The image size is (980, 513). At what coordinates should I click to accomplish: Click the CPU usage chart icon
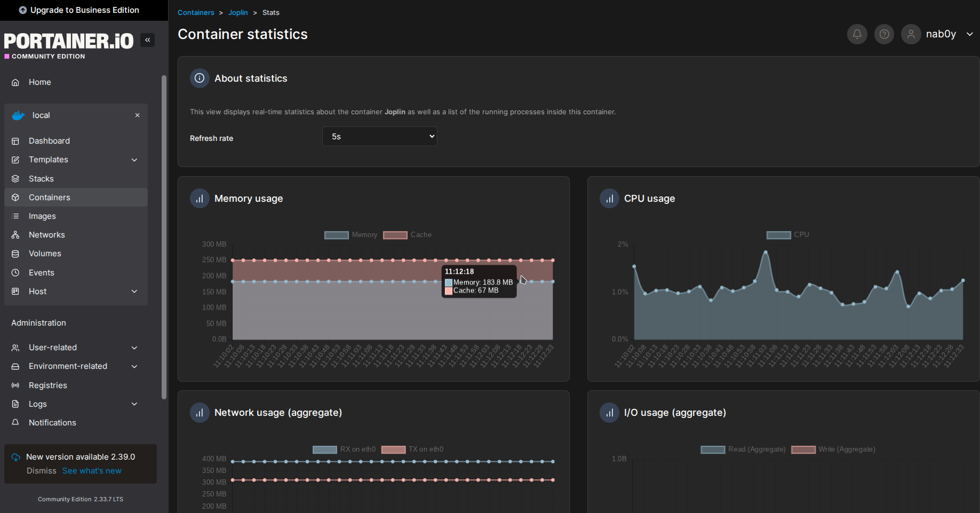(609, 199)
